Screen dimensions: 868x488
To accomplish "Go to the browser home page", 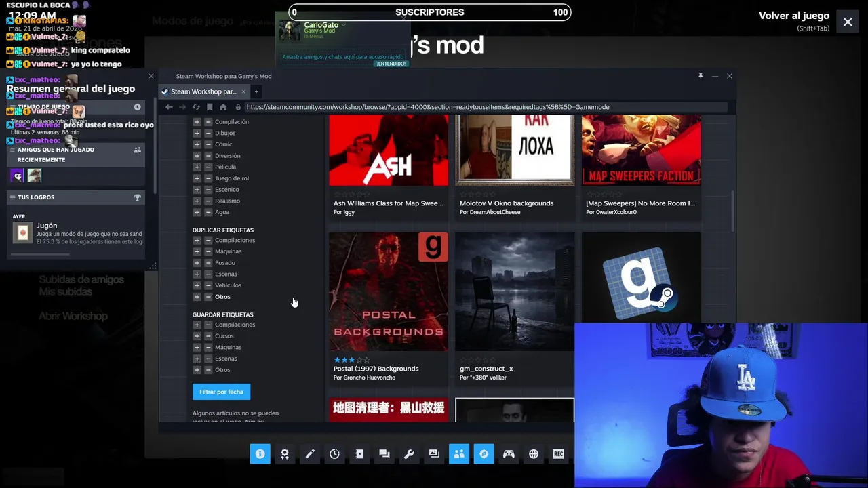I will (x=223, y=107).
